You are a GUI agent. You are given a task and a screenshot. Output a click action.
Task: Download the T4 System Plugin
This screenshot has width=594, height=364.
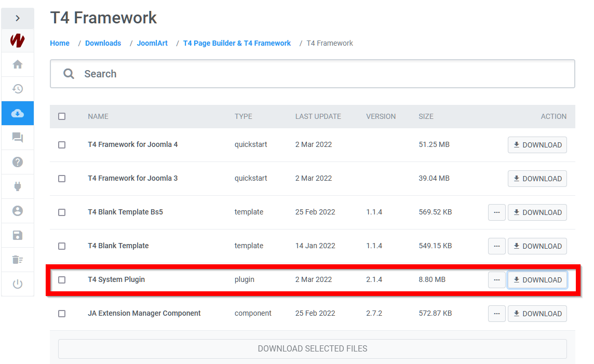537,279
